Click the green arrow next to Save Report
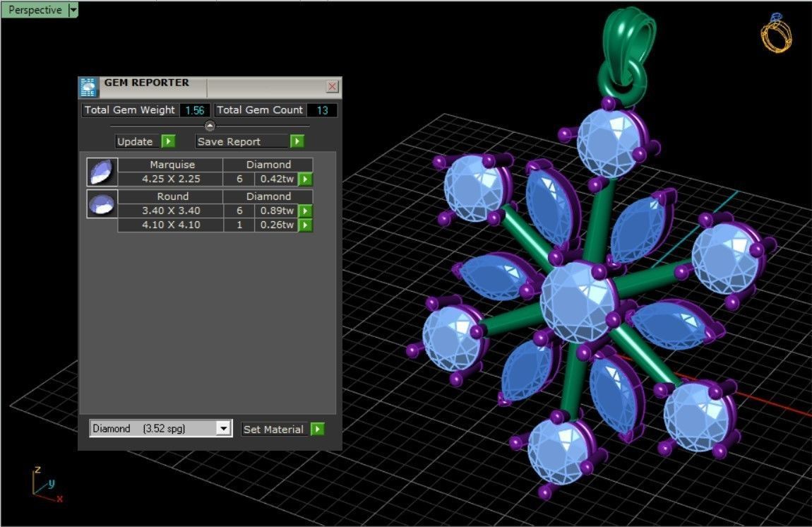 297,141
